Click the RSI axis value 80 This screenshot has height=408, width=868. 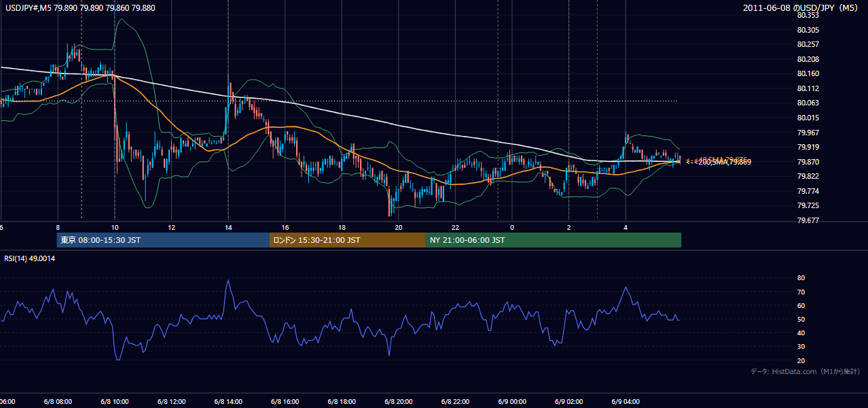pos(801,278)
